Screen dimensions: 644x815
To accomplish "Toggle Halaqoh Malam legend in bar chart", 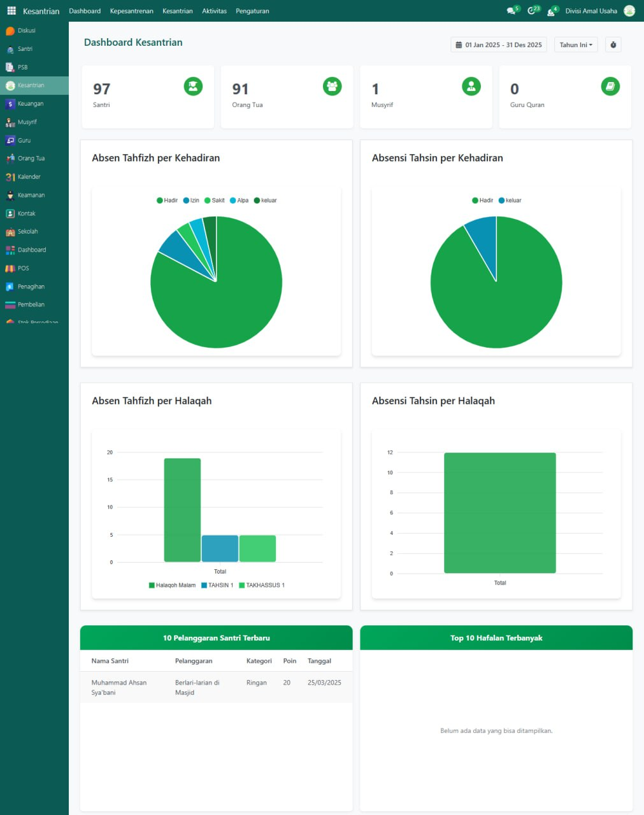I will 172,585.
